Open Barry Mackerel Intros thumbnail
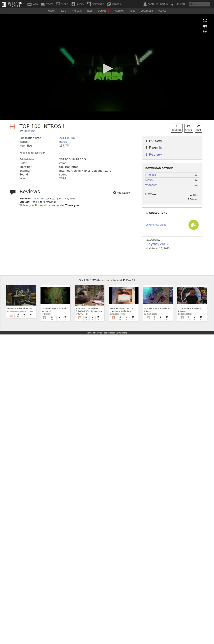The image size is (214, 644). point(21,295)
